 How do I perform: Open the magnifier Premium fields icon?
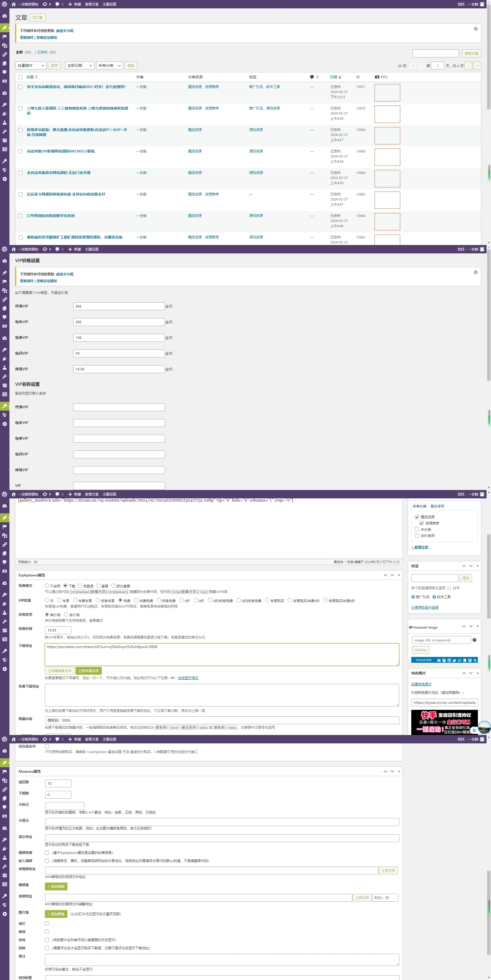click(475, 660)
